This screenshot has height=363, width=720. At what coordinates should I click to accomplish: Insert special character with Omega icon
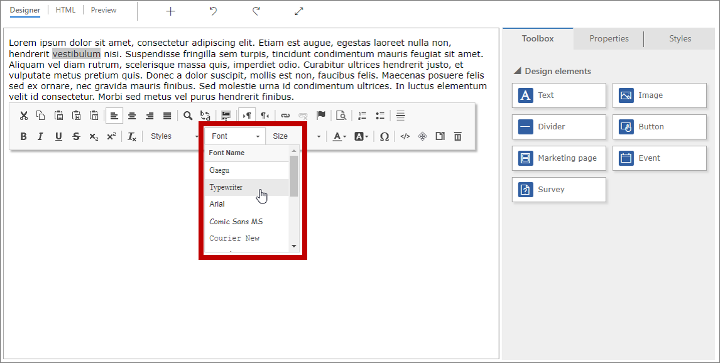click(x=384, y=136)
